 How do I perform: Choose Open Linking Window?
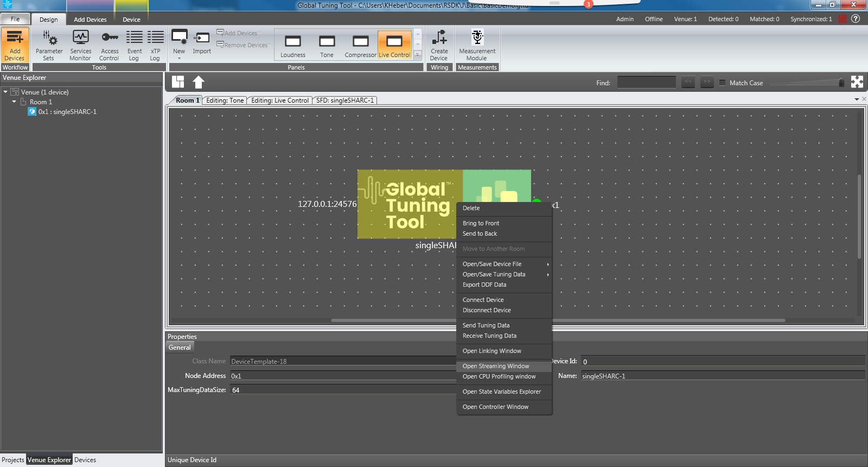(505, 351)
